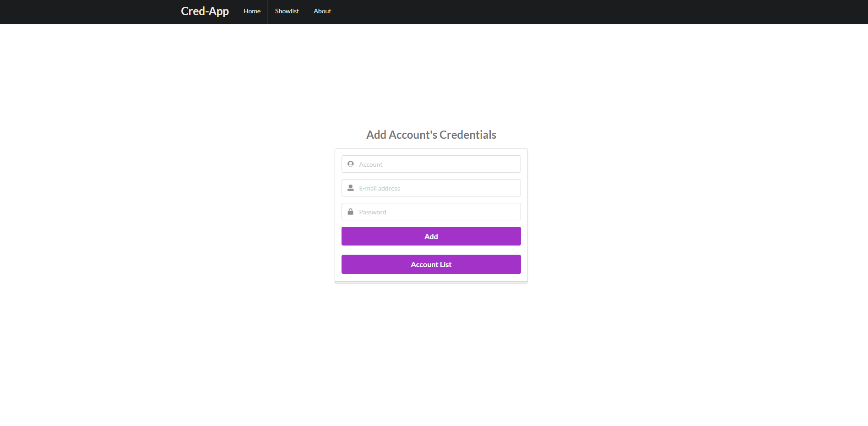Click the user silhouette icon beside E-mail address
Screen dimensions: 868x426
coord(350,187)
